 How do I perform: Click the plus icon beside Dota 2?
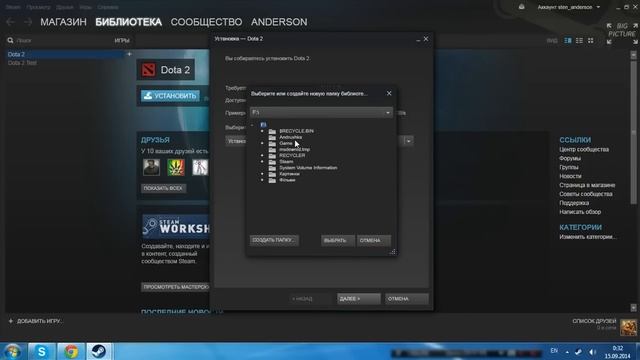[129, 54]
